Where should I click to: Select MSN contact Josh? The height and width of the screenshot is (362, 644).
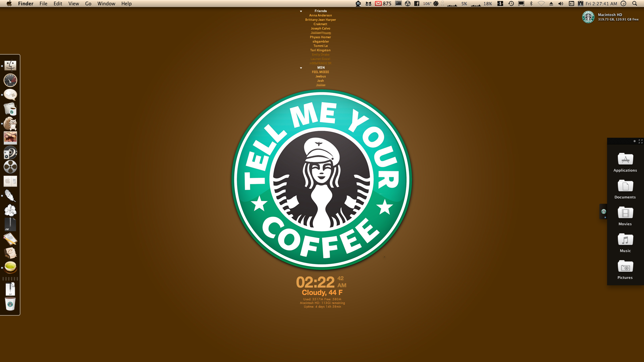(x=320, y=81)
